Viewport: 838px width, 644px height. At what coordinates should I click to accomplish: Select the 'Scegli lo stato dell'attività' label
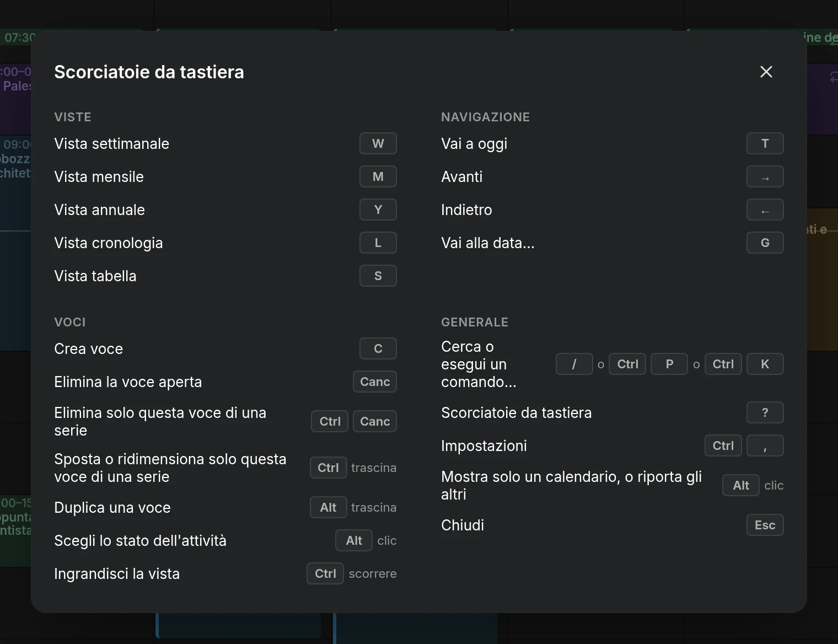coord(140,540)
